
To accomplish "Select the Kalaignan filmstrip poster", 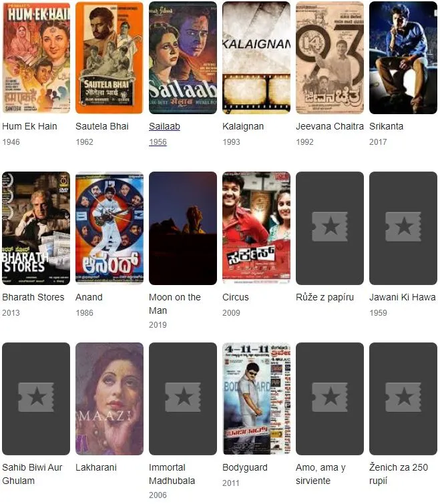I will pos(256,57).
